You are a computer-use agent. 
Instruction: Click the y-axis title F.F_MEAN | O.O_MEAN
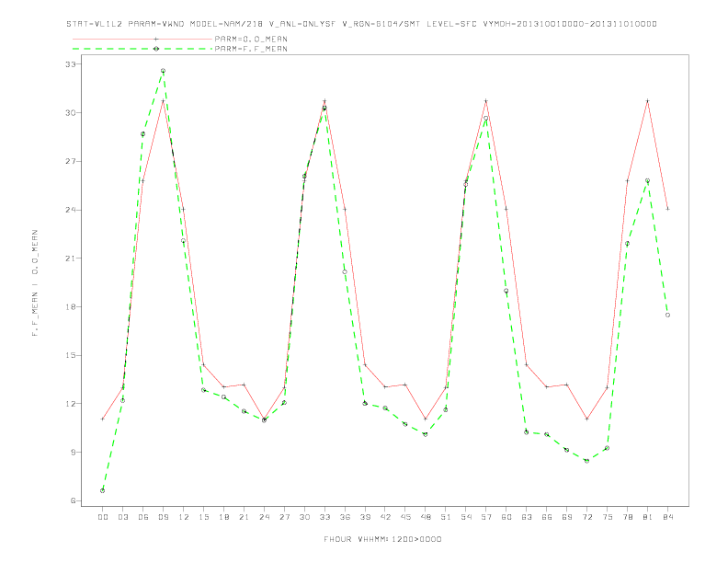[x=35, y=283]
